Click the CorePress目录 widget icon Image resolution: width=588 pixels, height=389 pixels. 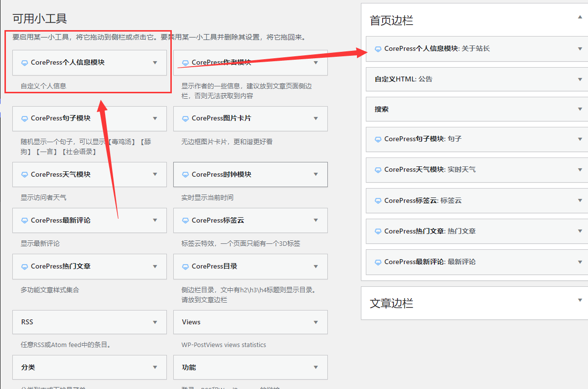pos(185,267)
